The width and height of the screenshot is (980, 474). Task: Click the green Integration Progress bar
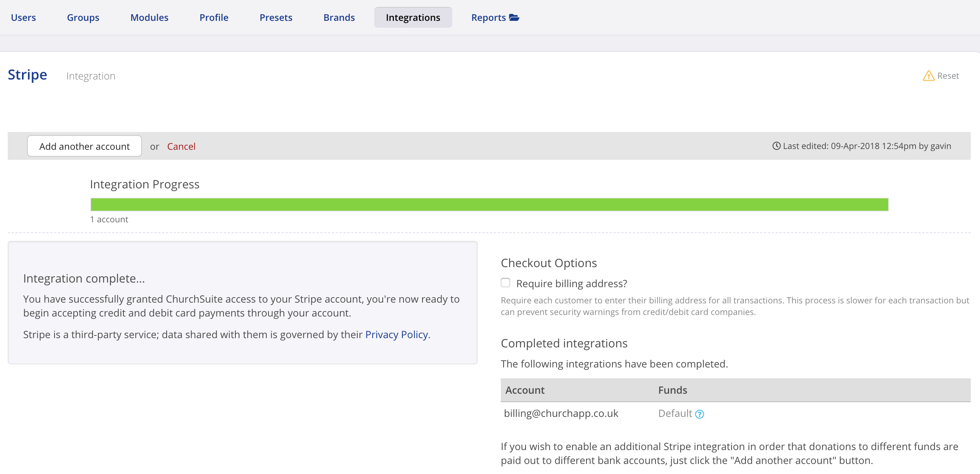tap(489, 205)
